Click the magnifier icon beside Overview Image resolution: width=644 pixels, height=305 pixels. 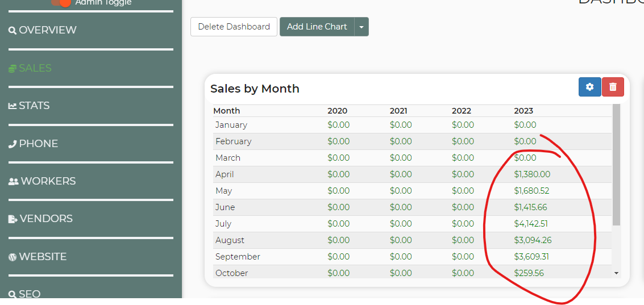(x=13, y=30)
